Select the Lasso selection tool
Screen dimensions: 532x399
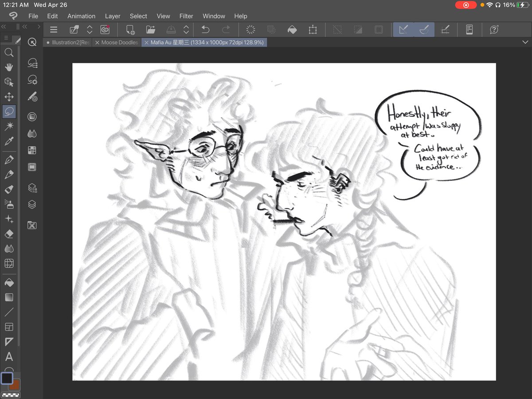9,112
